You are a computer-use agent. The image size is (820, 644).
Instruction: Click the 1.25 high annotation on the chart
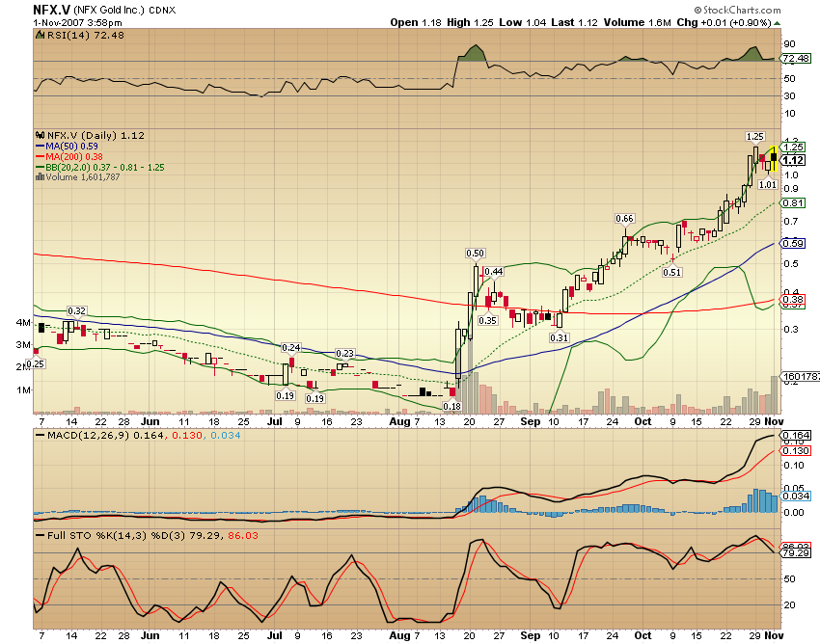[756, 138]
